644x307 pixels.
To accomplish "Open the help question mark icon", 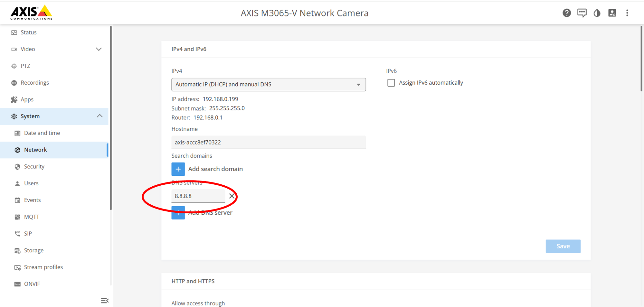I will pyautogui.click(x=567, y=13).
